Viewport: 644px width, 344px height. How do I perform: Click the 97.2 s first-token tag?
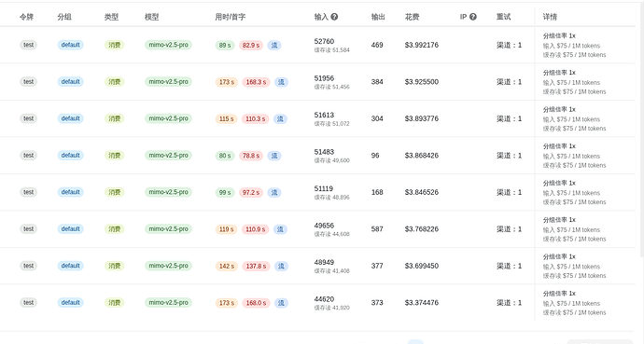point(251,192)
